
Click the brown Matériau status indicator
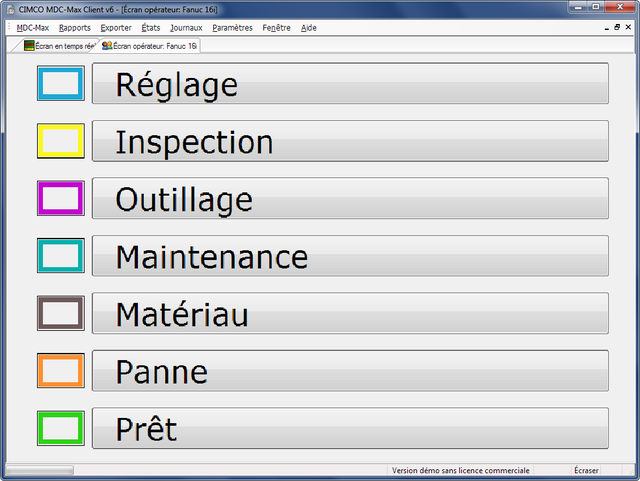click(61, 313)
